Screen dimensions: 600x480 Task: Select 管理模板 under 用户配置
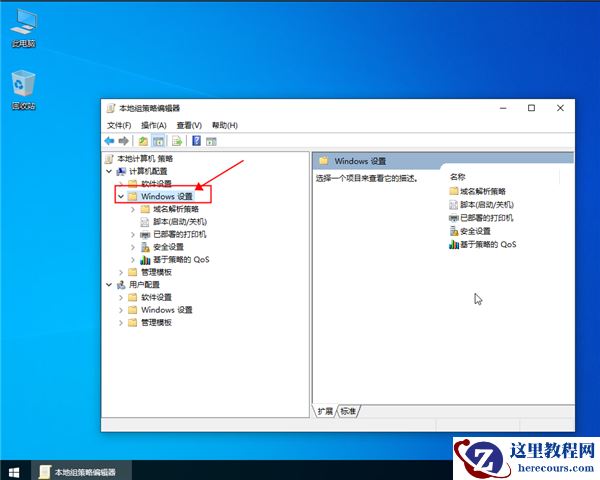pos(157,323)
